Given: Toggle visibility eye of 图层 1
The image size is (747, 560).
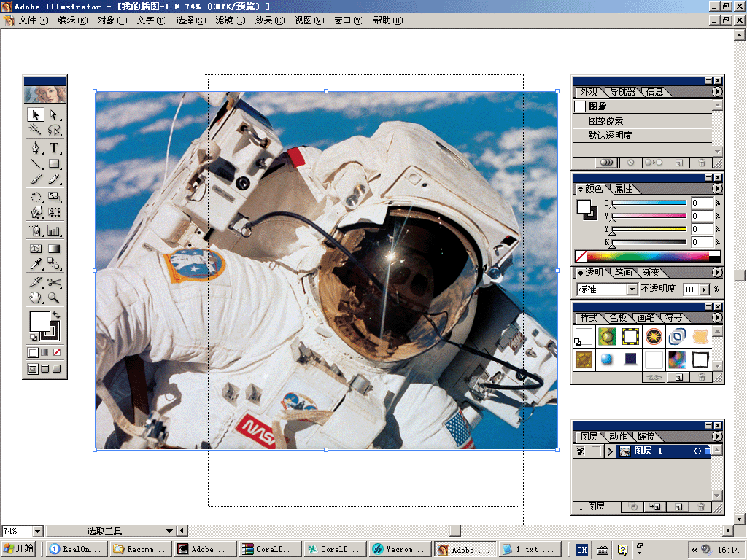Looking at the screenshot, I should click(580, 451).
